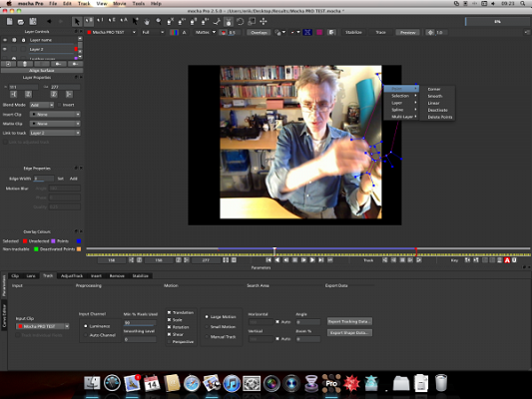Open the Link to track dropdown
The height and width of the screenshot is (399, 532).
tap(55, 133)
